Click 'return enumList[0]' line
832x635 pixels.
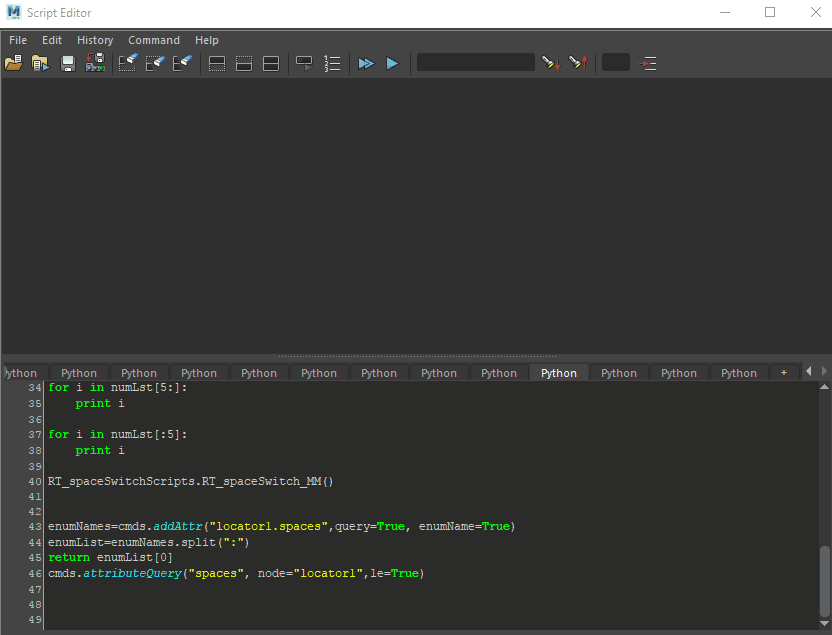(110, 558)
